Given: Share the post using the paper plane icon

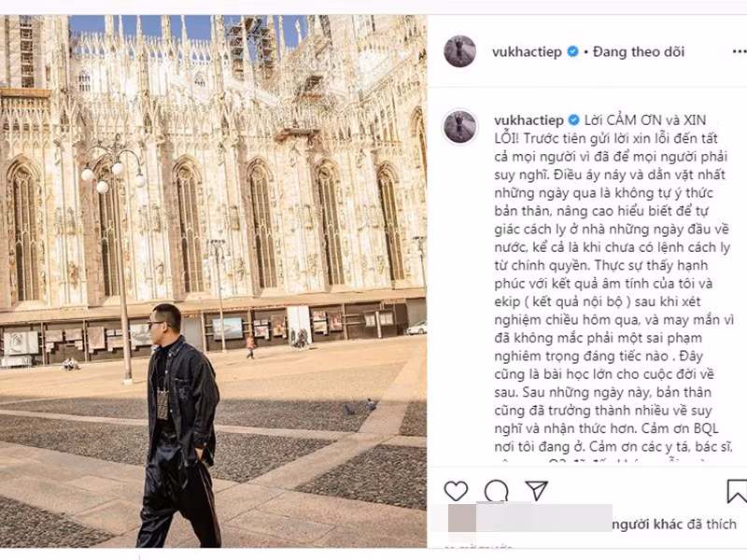Looking at the screenshot, I should click(536, 491).
